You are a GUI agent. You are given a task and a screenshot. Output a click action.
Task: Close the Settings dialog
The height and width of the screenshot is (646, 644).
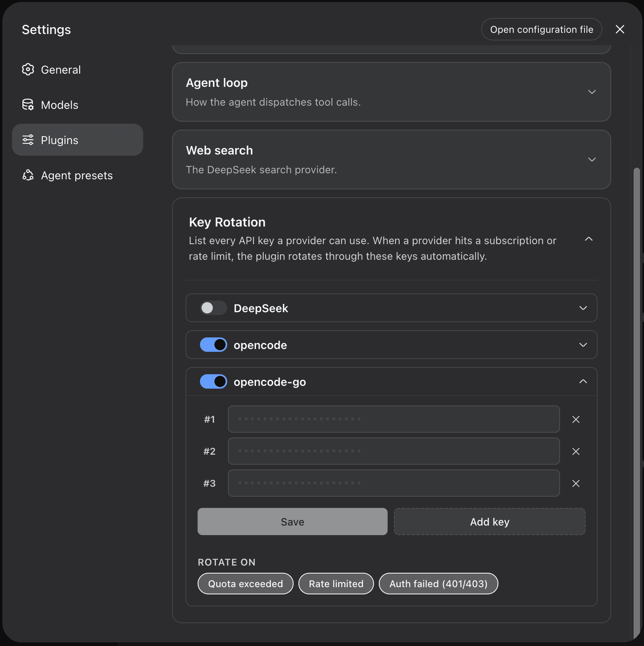click(x=620, y=29)
